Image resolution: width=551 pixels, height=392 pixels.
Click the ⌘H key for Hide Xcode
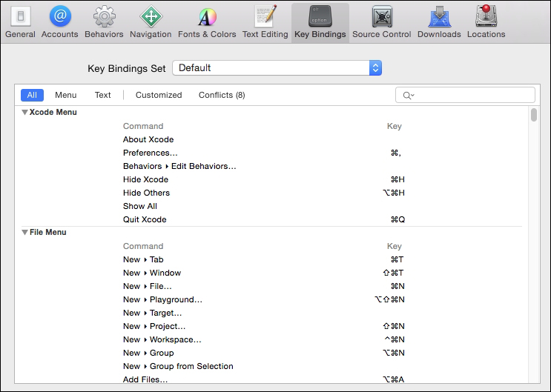pos(397,179)
